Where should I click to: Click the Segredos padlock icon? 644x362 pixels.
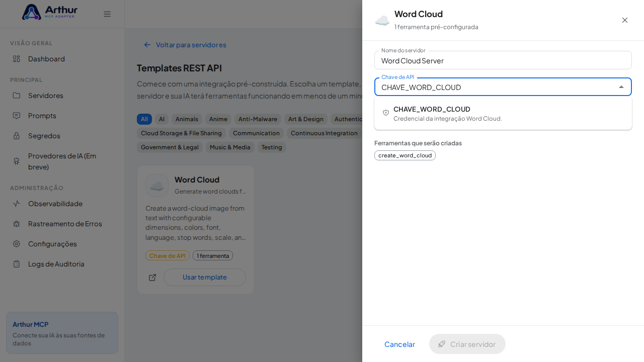click(x=17, y=136)
